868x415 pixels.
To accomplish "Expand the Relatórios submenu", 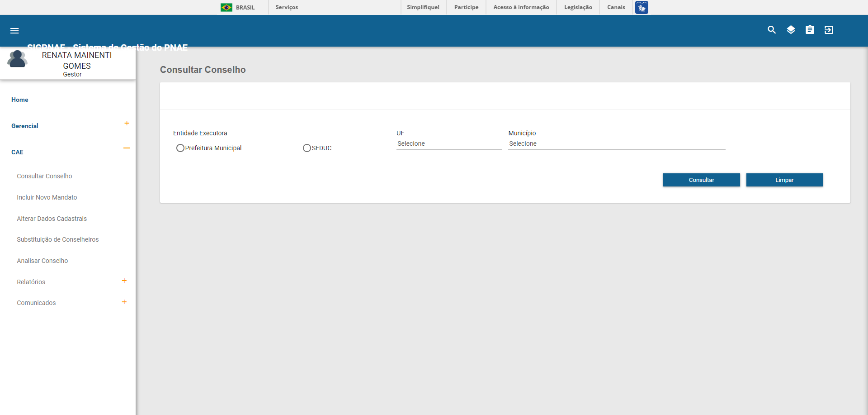I will coord(124,281).
